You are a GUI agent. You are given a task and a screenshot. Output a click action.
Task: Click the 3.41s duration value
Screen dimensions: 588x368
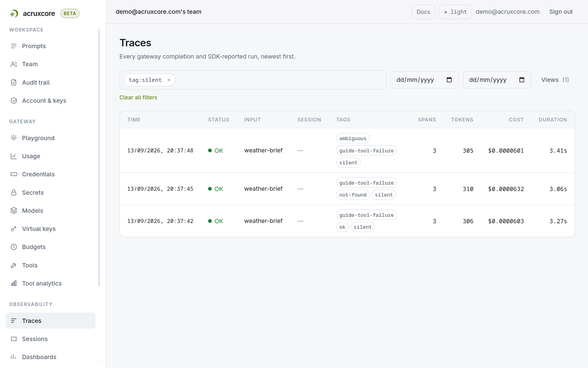coord(558,151)
